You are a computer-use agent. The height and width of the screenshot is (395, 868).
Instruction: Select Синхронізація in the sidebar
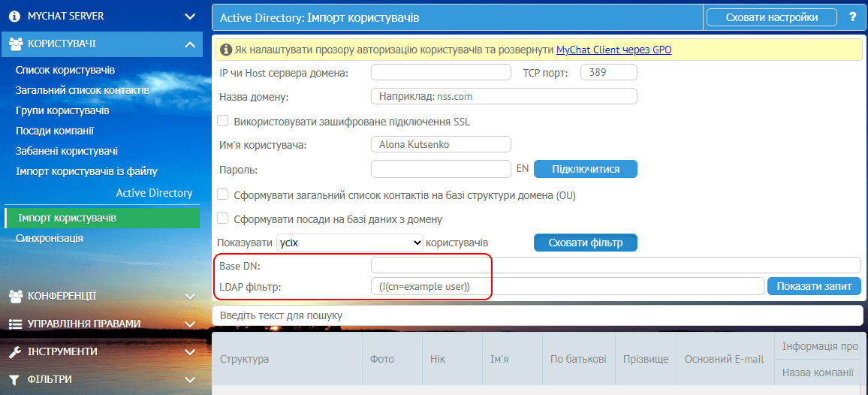coord(50,238)
